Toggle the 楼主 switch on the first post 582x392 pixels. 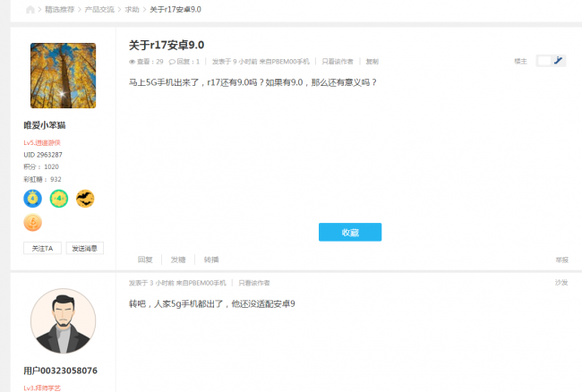coord(544,61)
